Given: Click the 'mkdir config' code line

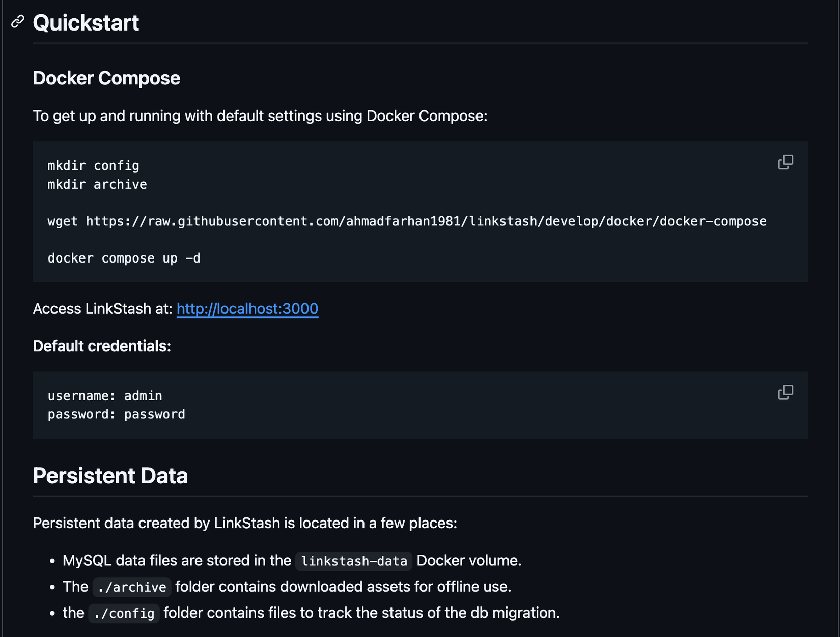Looking at the screenshot, I should click(x=93, y=166).
